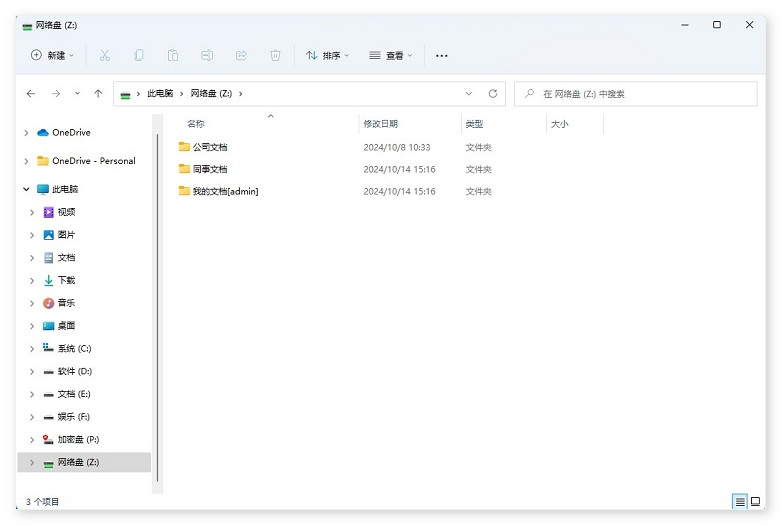Screen dimensions: 782x526
Task: Open 文档 library in the sidebar
Action: click(x=66, y=257)
